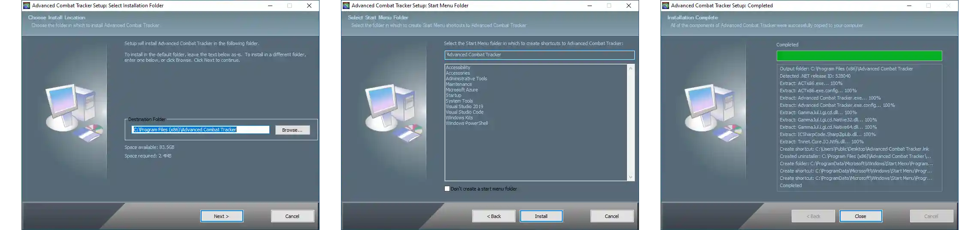Close the Start Menu Folder window
This screenshot has height=230, width=980.
pos(629,6)
